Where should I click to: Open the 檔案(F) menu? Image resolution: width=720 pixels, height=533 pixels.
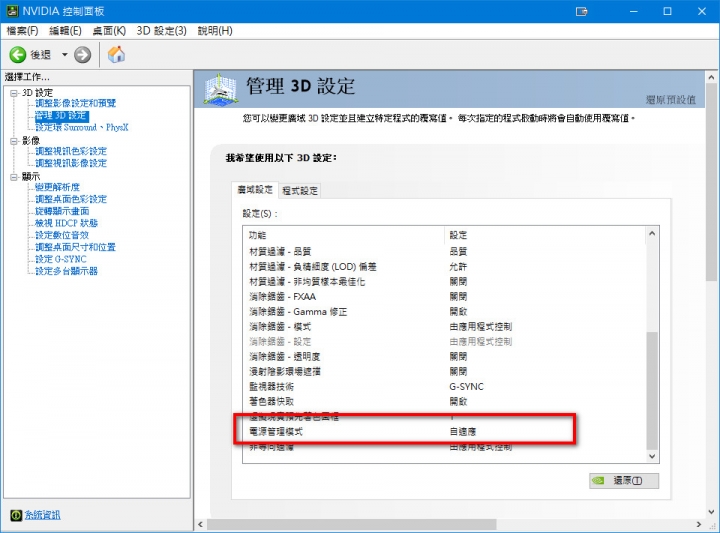(22, 31)
